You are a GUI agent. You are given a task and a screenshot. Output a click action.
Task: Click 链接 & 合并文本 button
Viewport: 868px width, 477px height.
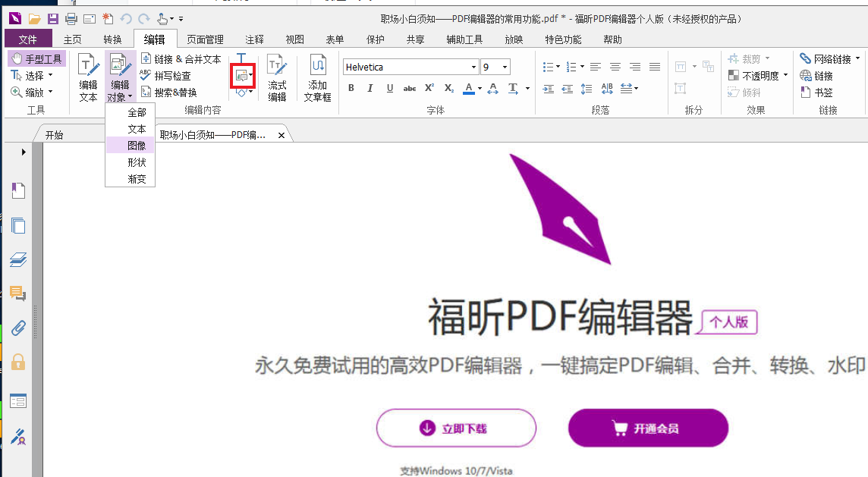181,58
